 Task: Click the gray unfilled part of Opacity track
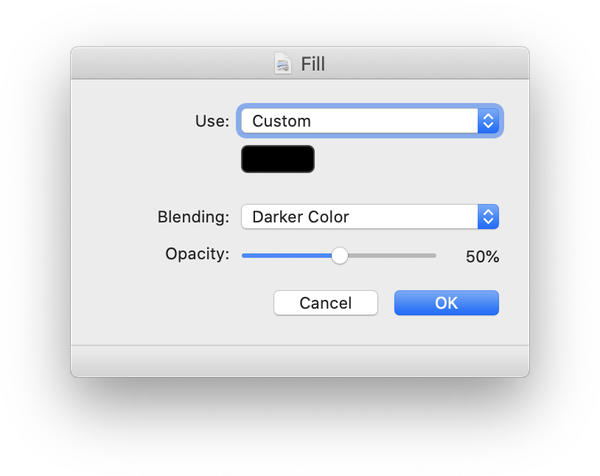[392, 256]
